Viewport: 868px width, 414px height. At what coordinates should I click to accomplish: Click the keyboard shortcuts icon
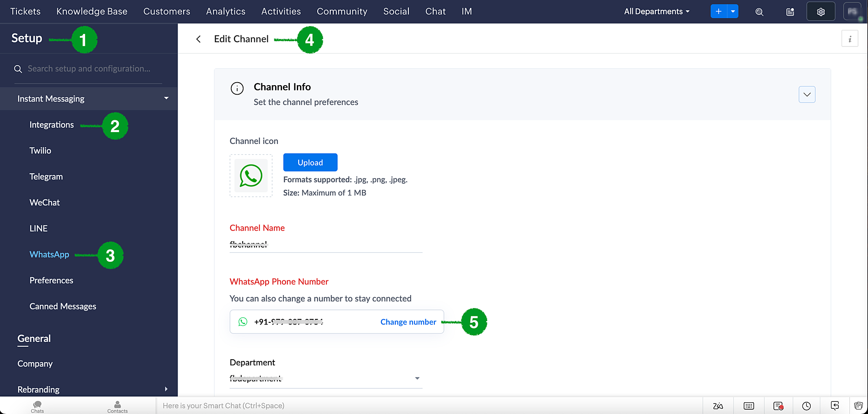point(749,406)
